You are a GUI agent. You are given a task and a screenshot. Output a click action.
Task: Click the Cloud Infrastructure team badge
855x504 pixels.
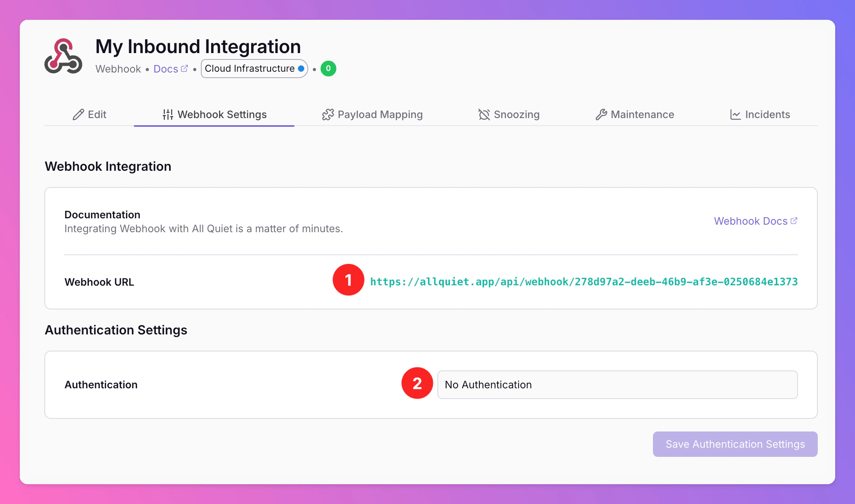[x=250, y=69]
